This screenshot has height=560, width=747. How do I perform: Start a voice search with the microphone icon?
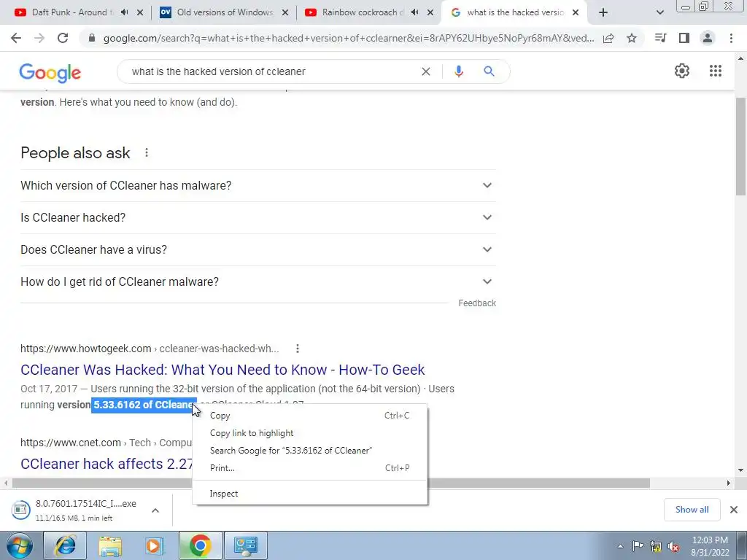(458, 71)
